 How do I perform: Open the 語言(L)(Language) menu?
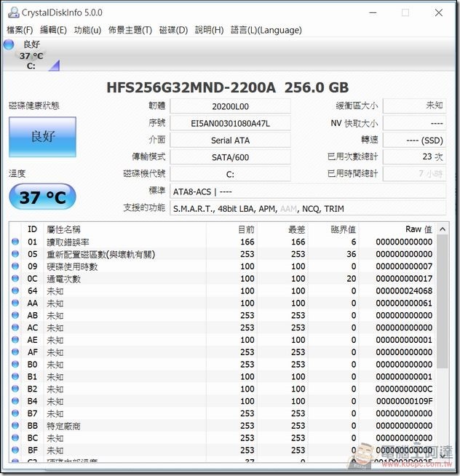(x=266, y=30)
